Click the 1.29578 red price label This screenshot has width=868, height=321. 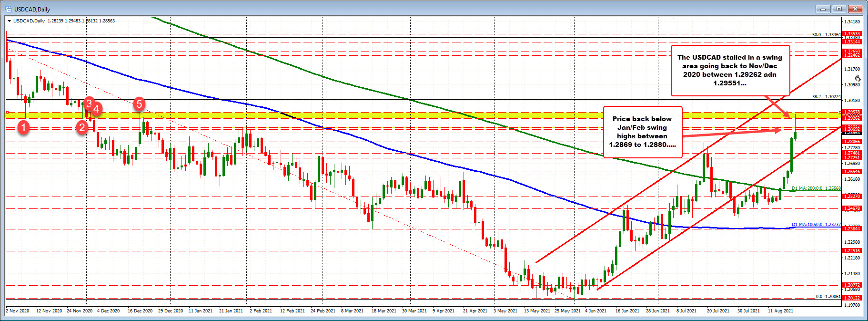852,113
